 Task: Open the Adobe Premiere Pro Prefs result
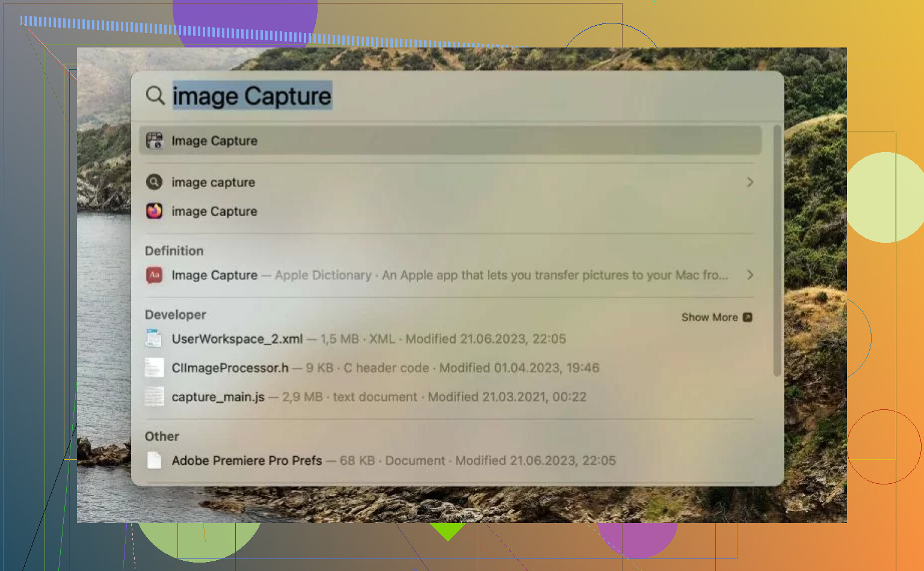[x=451, y=461]
